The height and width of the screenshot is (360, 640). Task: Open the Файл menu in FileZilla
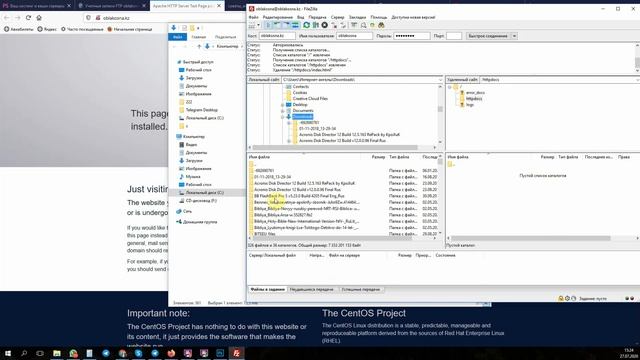[253, 17]
